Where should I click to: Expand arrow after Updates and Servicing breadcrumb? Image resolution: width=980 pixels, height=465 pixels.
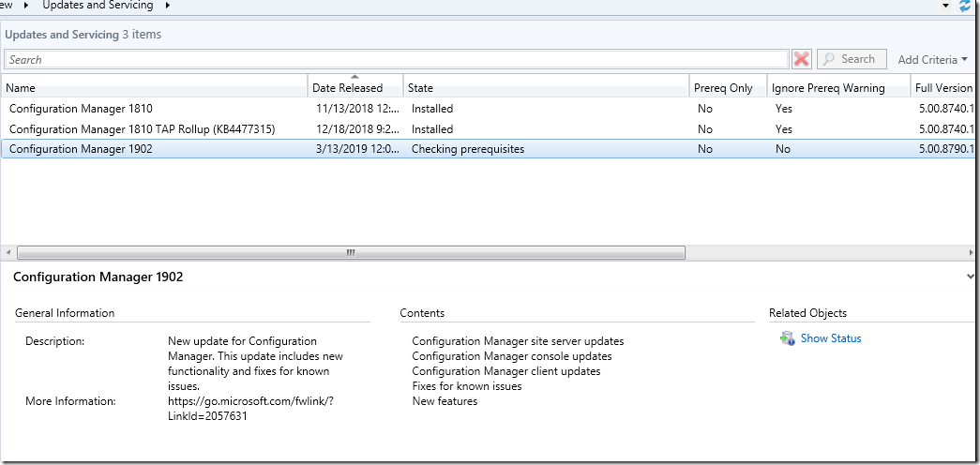click(168, 6)
